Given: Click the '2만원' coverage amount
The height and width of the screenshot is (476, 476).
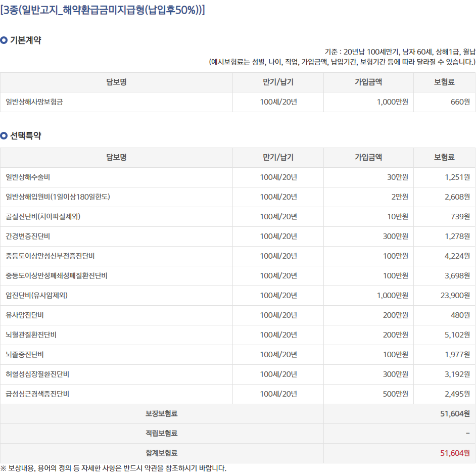Looking at the screenshot, I should click(400, 197).
